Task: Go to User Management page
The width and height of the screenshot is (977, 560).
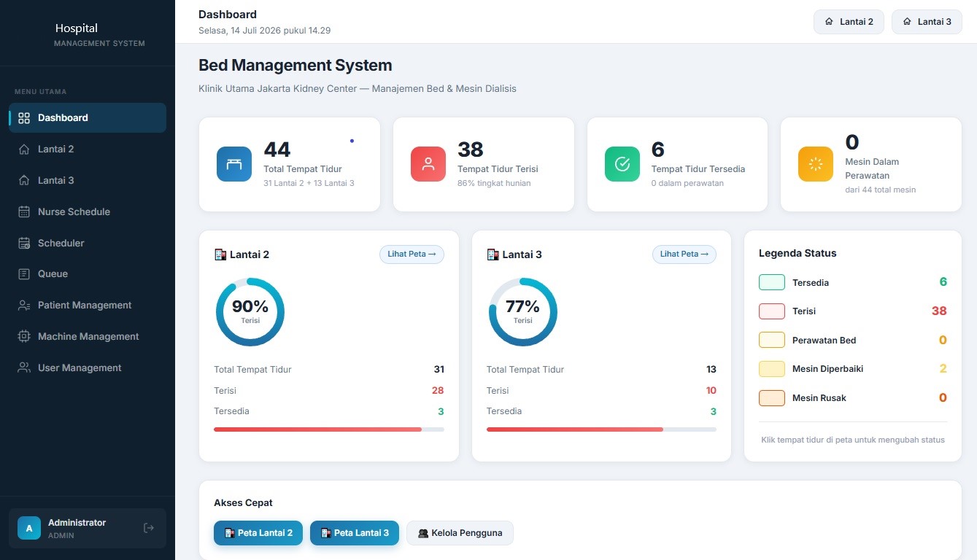Action: (88, 368)
